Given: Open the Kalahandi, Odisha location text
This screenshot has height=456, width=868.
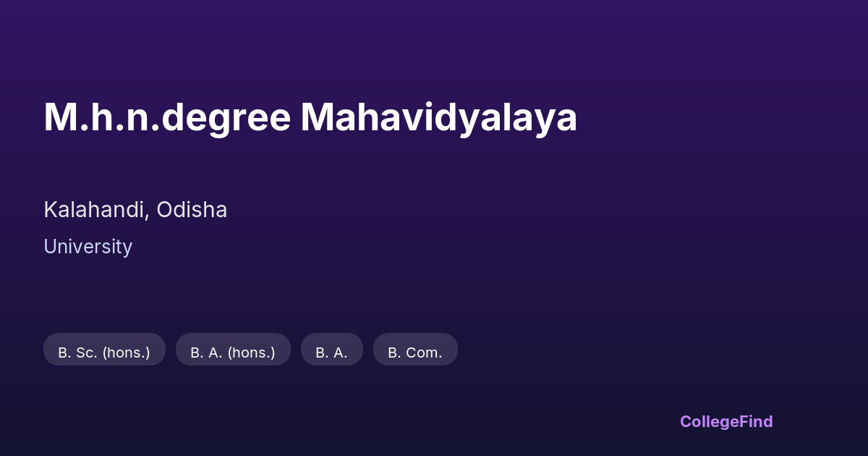Looking at the screenshot, I should [135, 210].
